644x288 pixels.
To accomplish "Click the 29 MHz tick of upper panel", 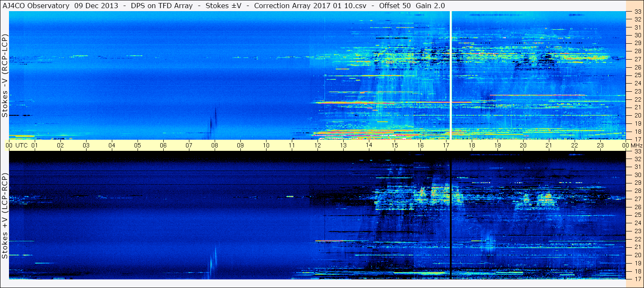I will coord(637,43).
